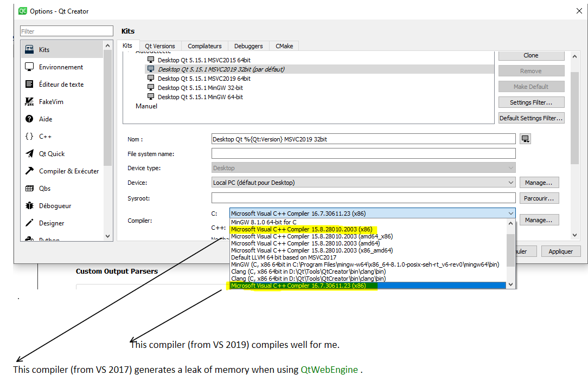Open the Compiler & Exécuter hammer icon
Image resolution: width=588 pixels, height=375 pixels.
click(29, 171)
